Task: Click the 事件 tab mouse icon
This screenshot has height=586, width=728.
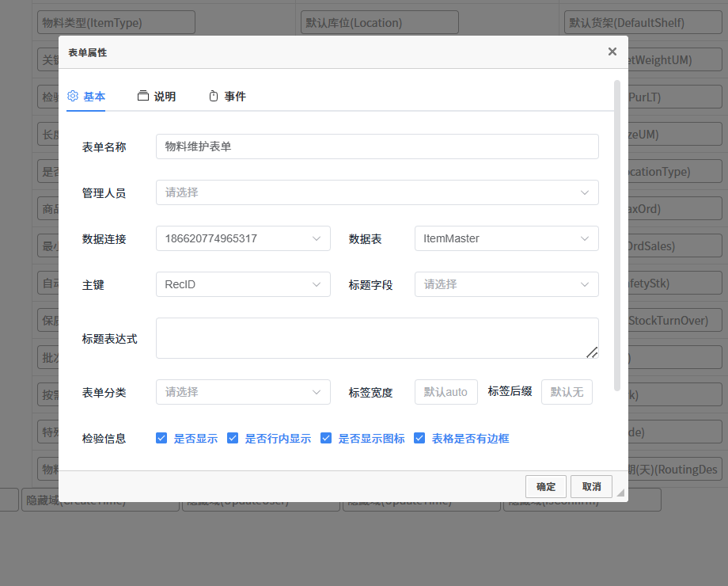Action: pos(213,96)
